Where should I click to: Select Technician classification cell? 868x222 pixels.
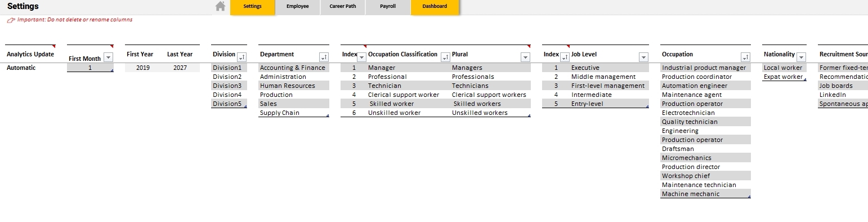409,86
